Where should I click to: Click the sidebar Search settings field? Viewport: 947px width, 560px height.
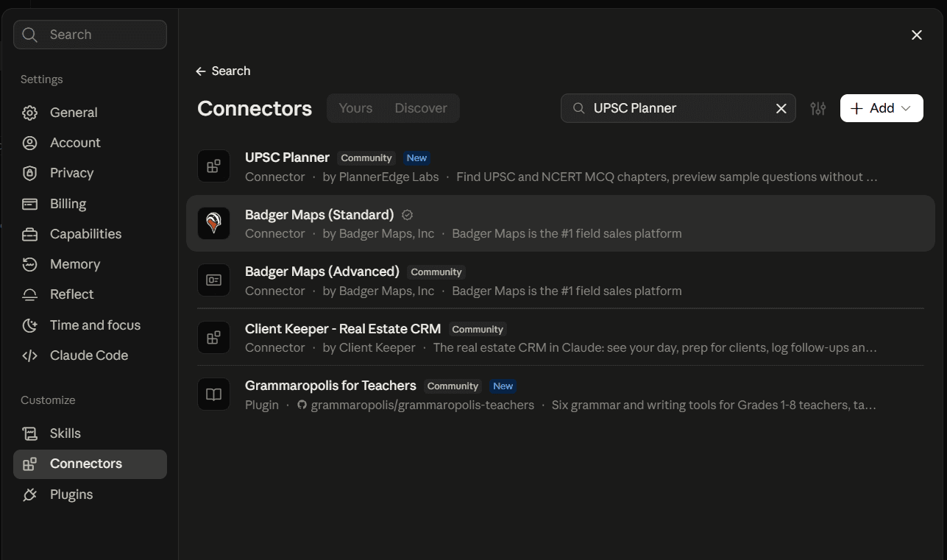pos(90,35)
